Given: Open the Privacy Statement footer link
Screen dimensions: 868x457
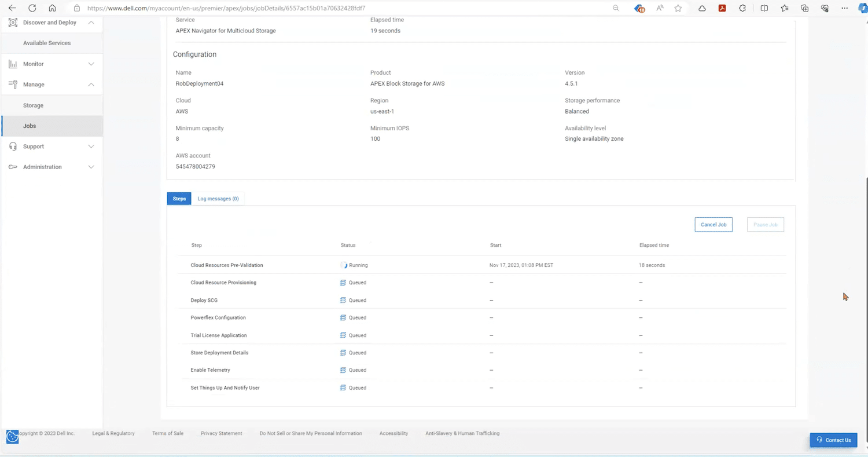Looking at the screenshot, I should [221, 433].
